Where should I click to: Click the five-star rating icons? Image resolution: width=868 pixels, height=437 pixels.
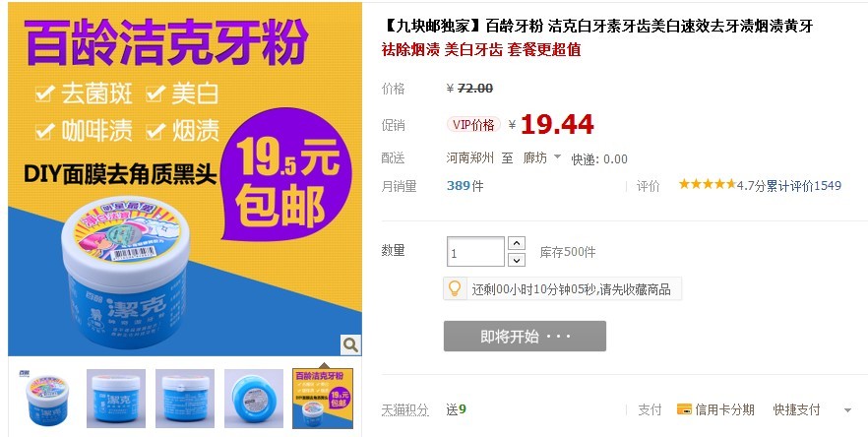tap(708, 184)
